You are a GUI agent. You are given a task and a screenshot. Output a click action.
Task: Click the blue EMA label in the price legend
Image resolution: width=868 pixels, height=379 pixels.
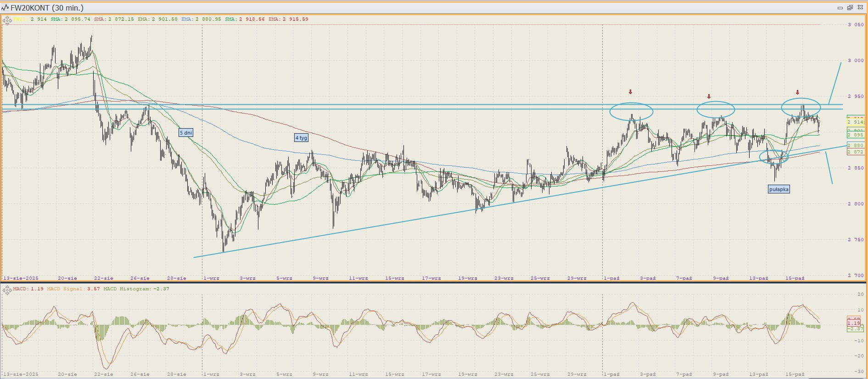pos(187,19)
